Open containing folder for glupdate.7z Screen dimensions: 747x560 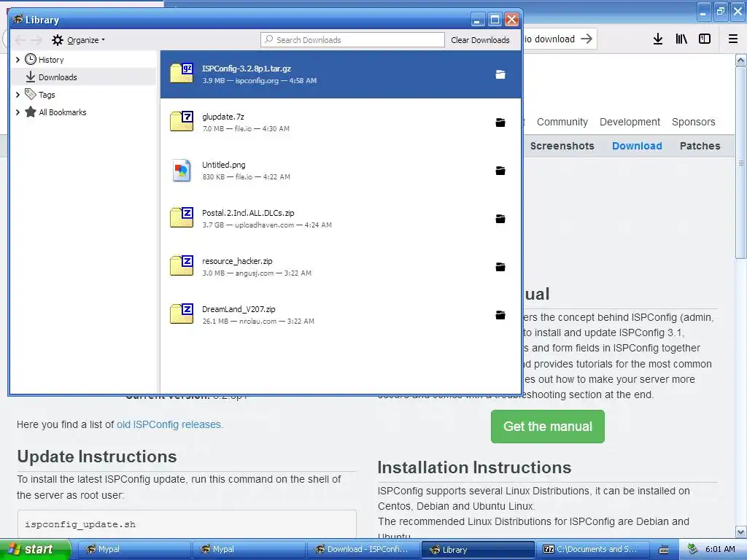tap(500, 122)
